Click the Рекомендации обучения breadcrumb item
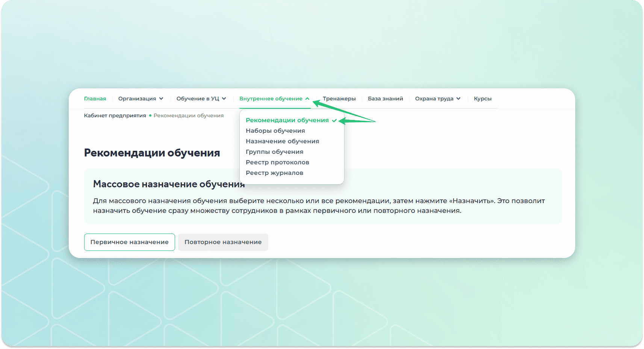The width and height of the screenshot is (644, 349). tap(188, 115)
